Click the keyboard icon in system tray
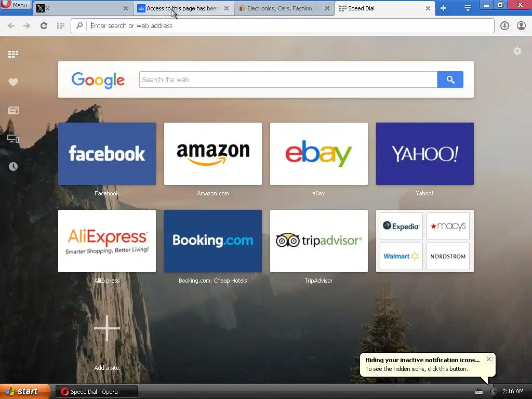532x399 pixels. [x=478, y=392]
